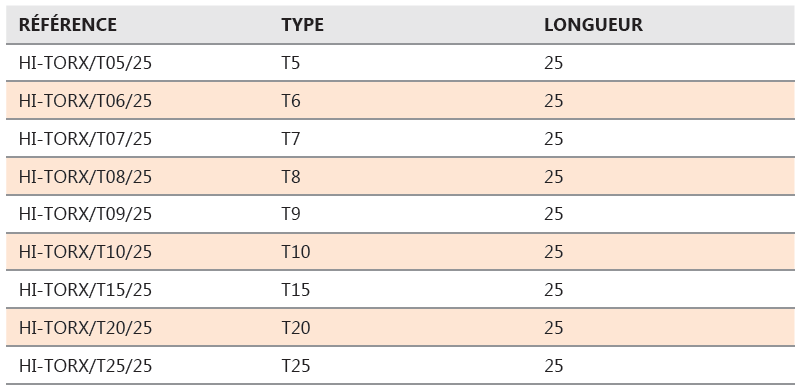
Task: Select reference HI-TORX/T10/25
Action: [85, 251]
